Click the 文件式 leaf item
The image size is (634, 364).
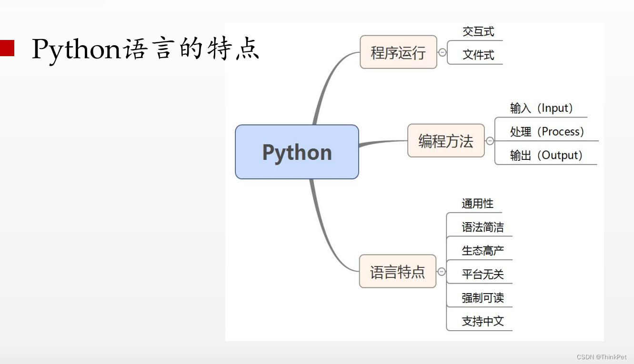click(x=478, y=55)
